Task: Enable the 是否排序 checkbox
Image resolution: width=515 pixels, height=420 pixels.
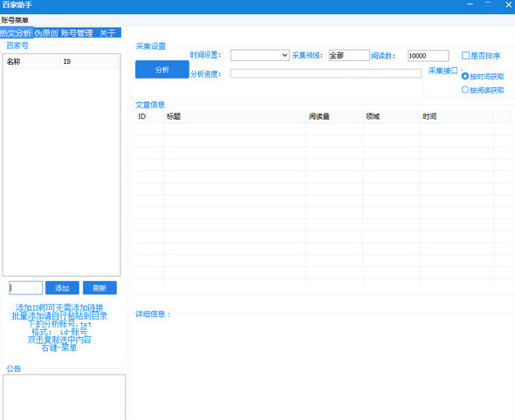Action: coord(465,56)
